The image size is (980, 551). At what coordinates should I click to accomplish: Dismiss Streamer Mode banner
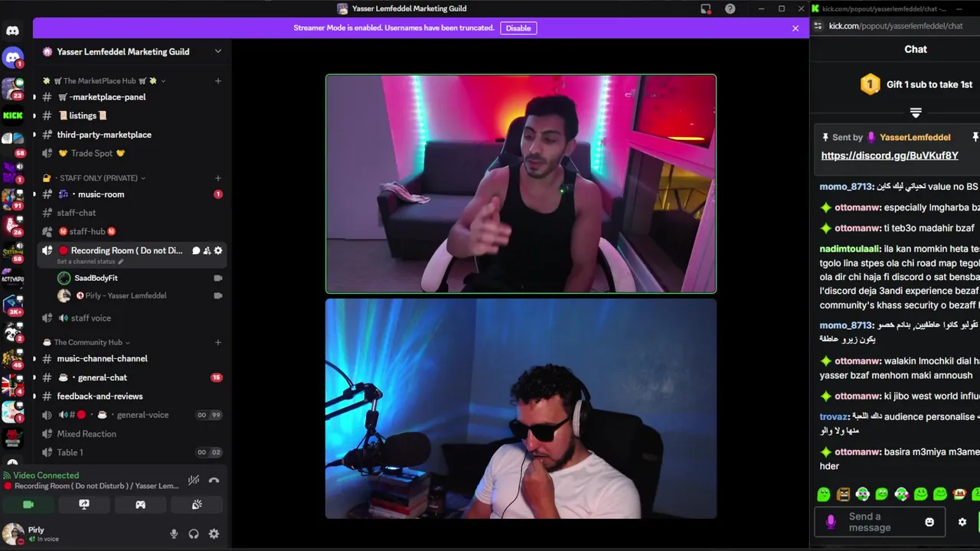click(795, 28)
